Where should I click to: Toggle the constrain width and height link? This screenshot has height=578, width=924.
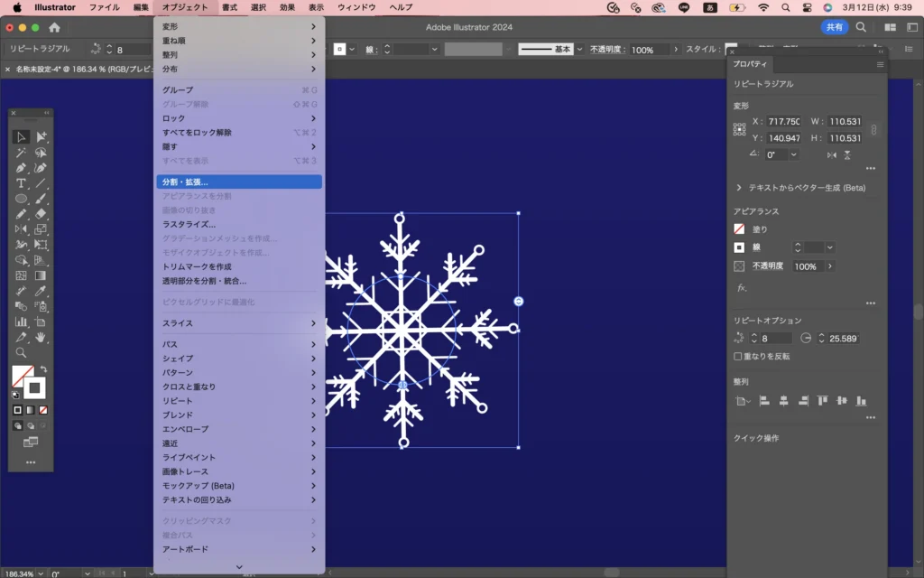873,130
